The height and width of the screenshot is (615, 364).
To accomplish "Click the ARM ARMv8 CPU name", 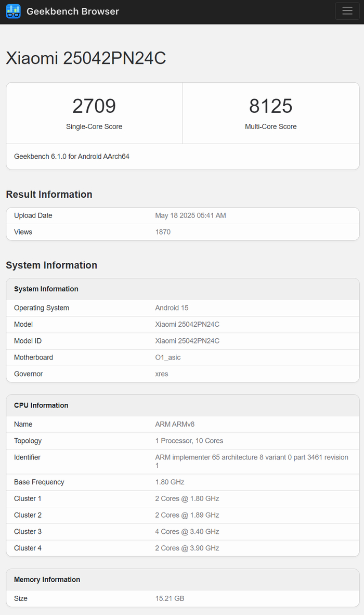I will coord(175,425).
